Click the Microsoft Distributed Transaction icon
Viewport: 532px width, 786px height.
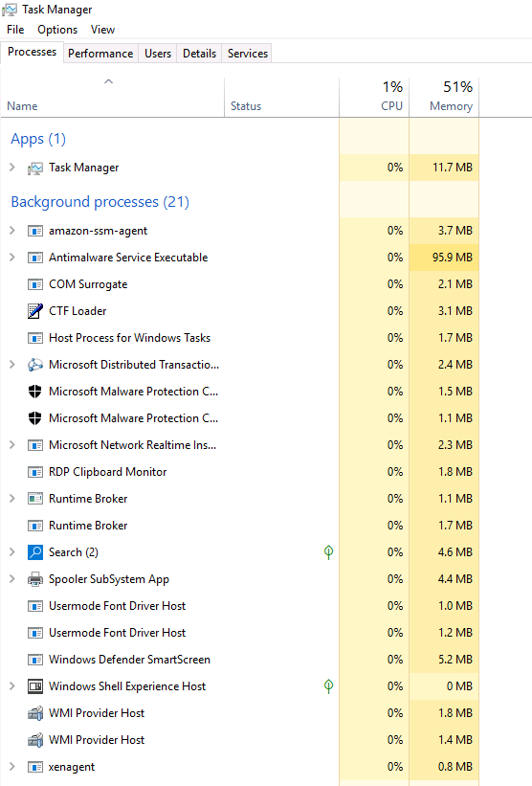[35, 365]
